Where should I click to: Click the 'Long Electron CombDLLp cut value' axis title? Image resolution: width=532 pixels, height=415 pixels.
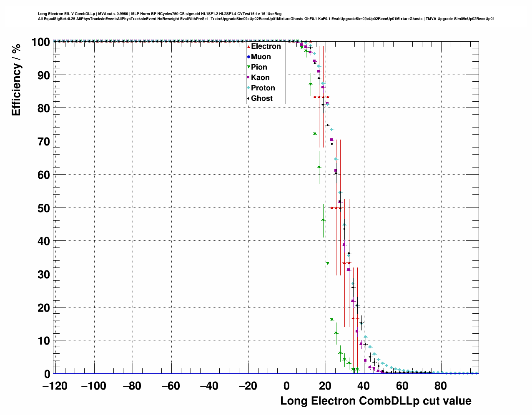pos(376,401)
